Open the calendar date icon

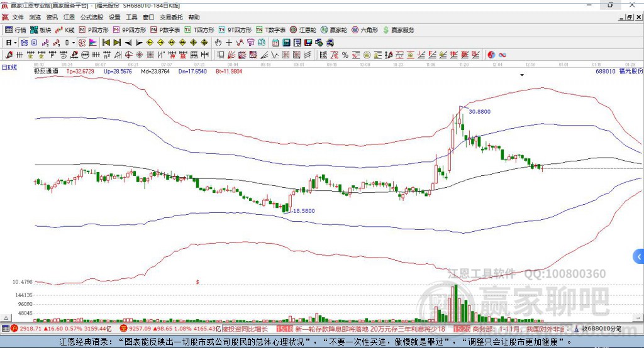coord(275,43)
